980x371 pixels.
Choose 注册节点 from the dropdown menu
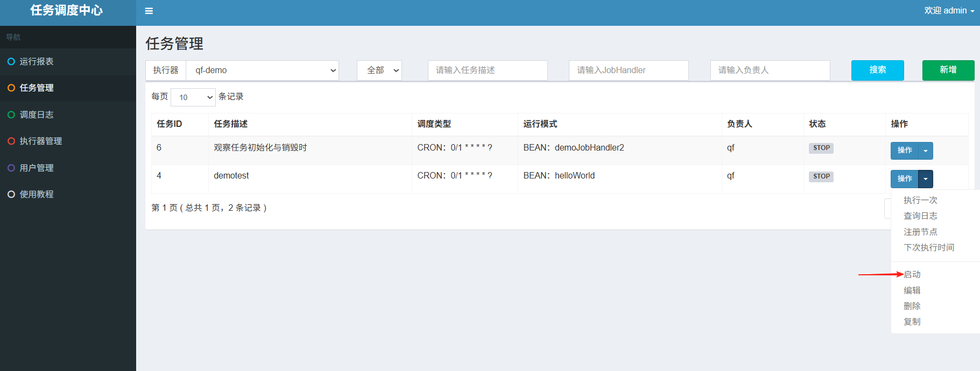pyautogui.click(x=920, y=232)
